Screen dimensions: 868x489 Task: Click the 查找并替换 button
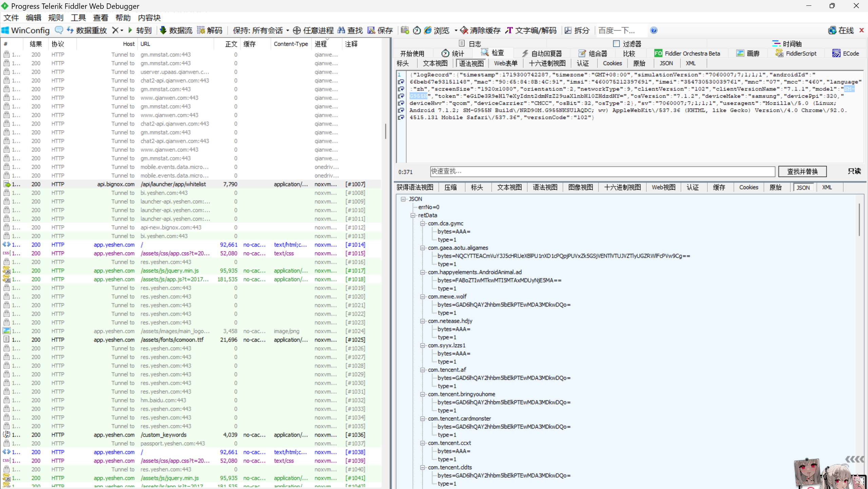click(802, 171)
